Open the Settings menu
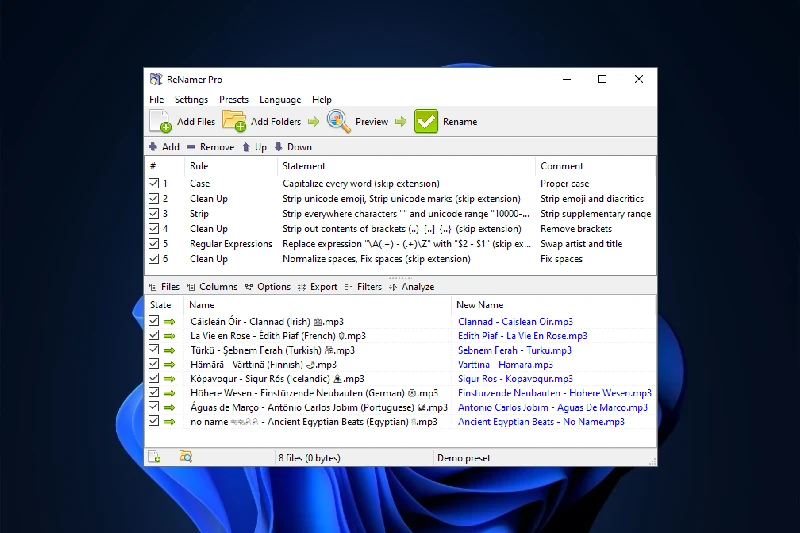Screen dimensions: 800x533 tap(191, 99)
